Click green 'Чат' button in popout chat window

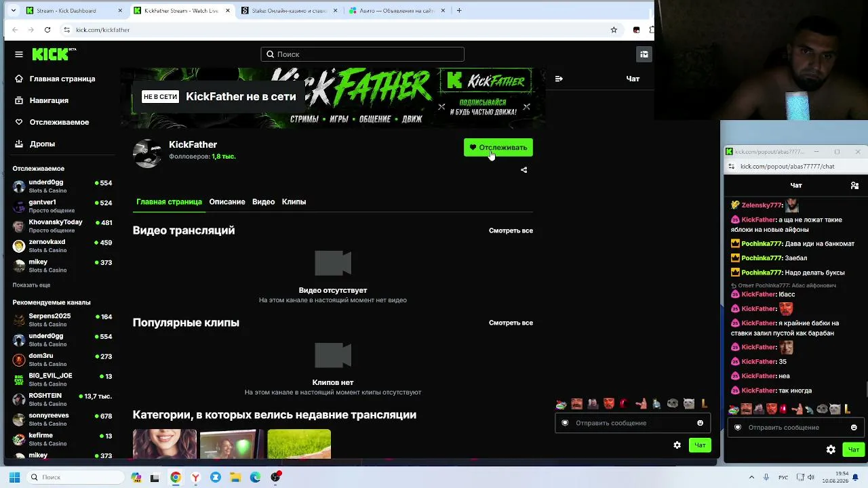click(x=854, y=449)
